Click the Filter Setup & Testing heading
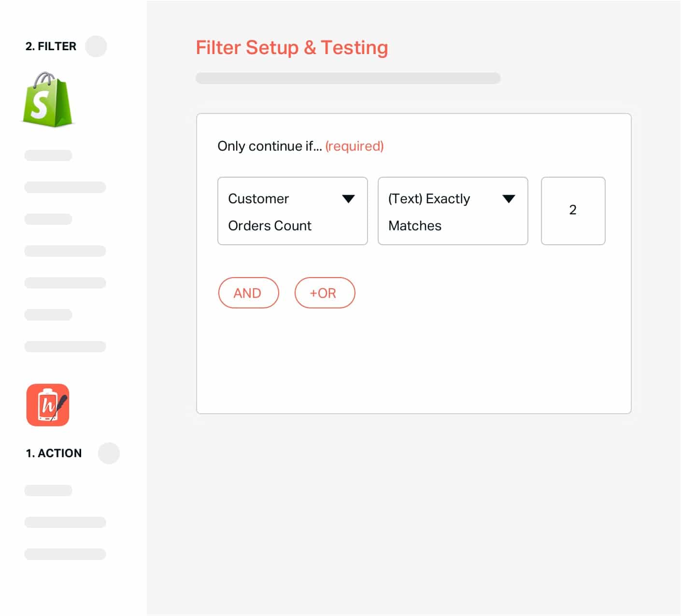The width and height of the screenshot is (681, 616). click(292, 48)
